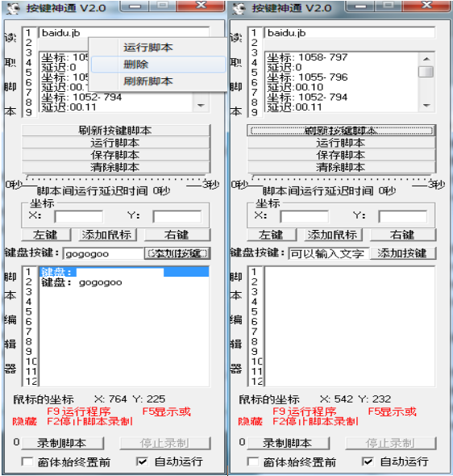Click scroll down arrow in left script preview

click(201, 106)
